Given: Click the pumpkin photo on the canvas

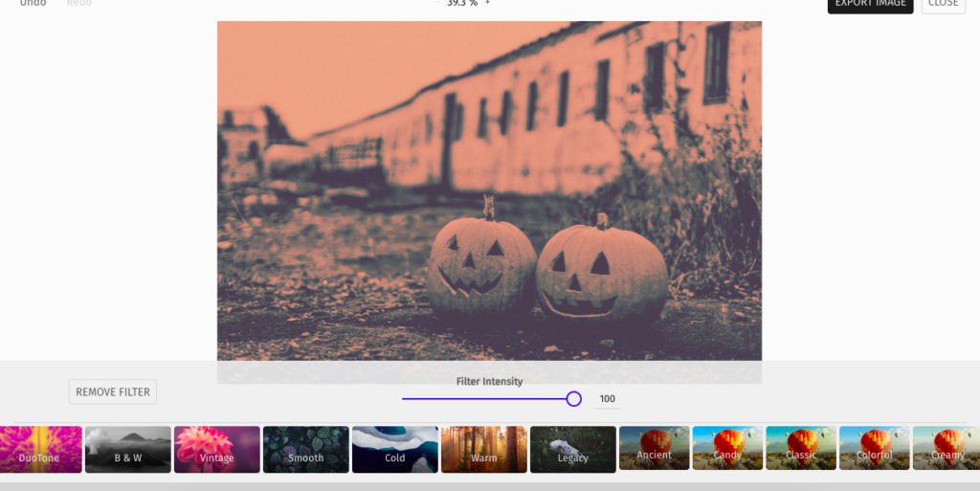Looking at the screenshot, I should point(489,190).
